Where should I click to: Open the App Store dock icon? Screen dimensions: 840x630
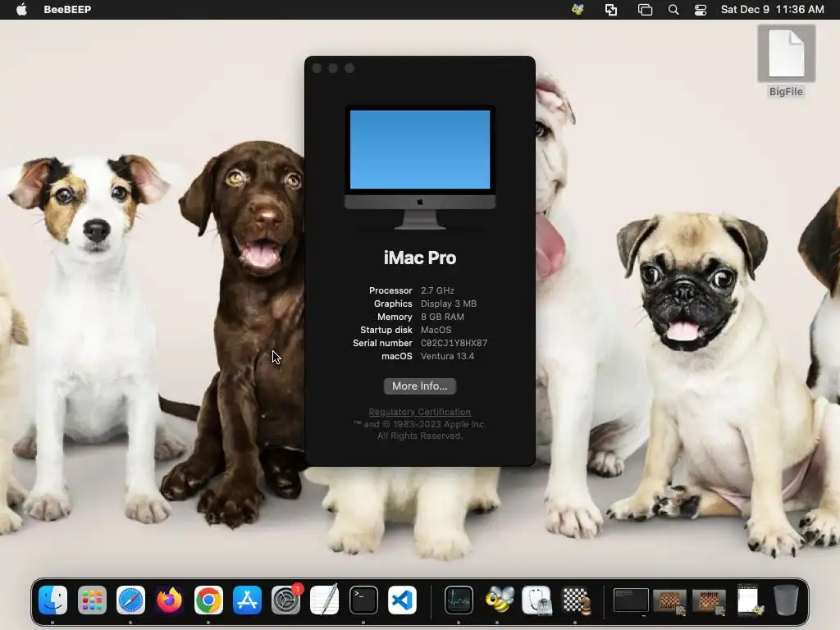pyautogui.click(x=247, y=600)
